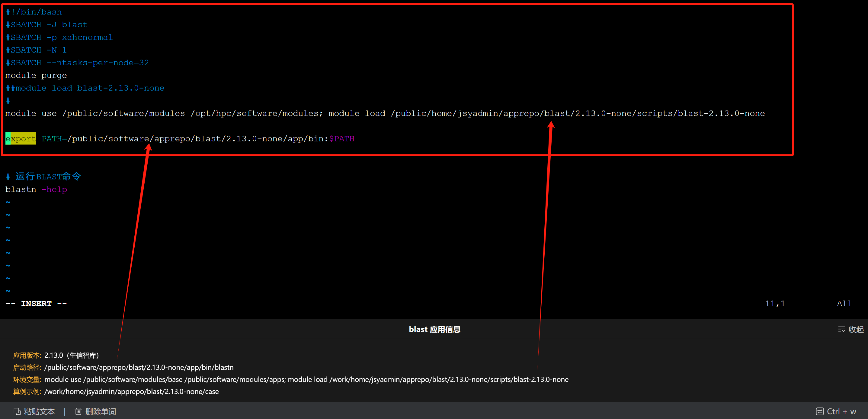Click the $PATH variable in export line
This screenshot has width=868, height=419.
[342, 139]
